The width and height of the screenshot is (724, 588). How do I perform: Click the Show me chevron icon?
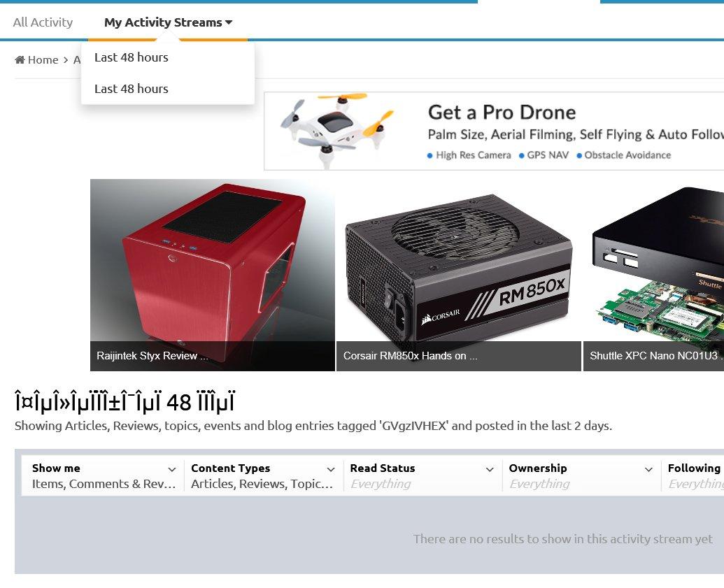click(x=172, y=469)
